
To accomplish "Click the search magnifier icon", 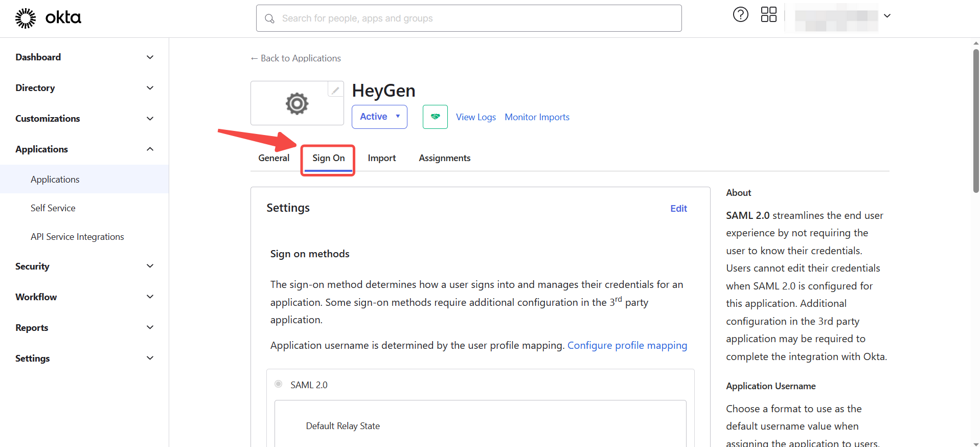I will 269,18.
